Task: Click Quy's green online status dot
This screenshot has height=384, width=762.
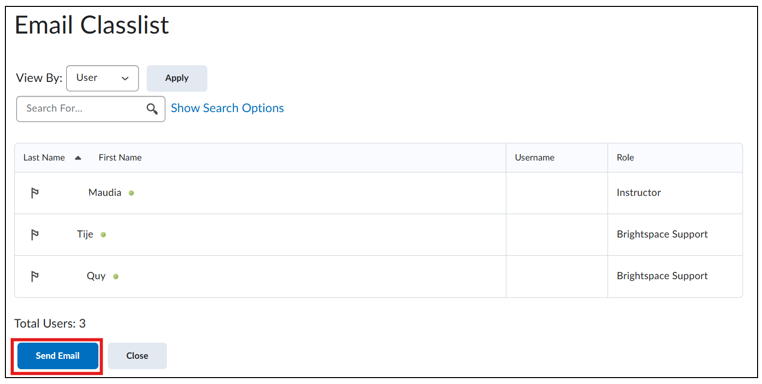Action: click(116, 277)
